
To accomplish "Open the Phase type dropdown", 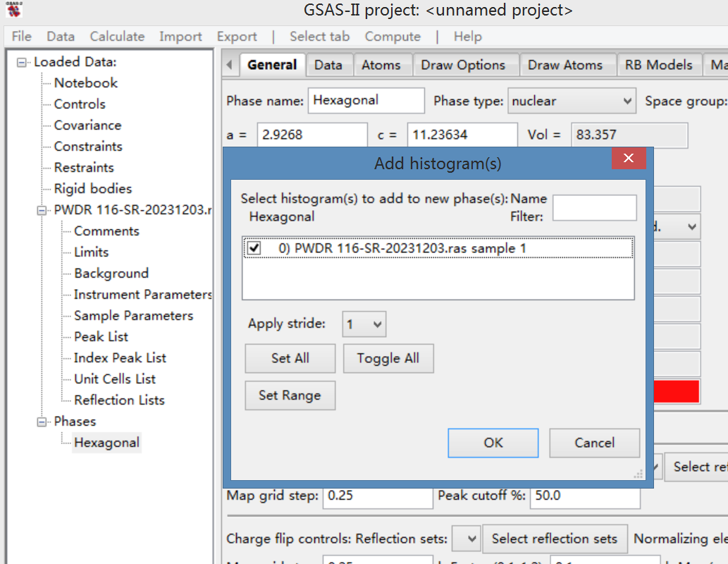I will pyautogui.click(x=572, y=101).
